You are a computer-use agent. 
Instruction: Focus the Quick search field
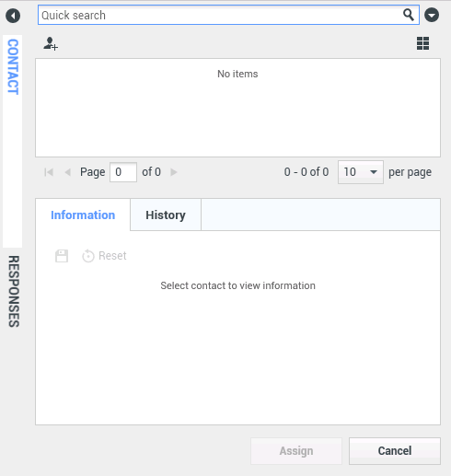pos(220,15)
